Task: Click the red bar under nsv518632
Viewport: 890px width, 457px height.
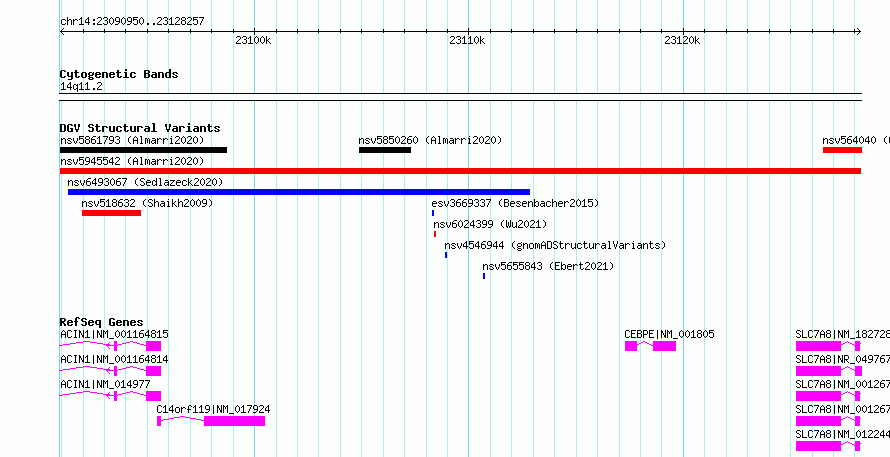Action: tap(111, 213)
